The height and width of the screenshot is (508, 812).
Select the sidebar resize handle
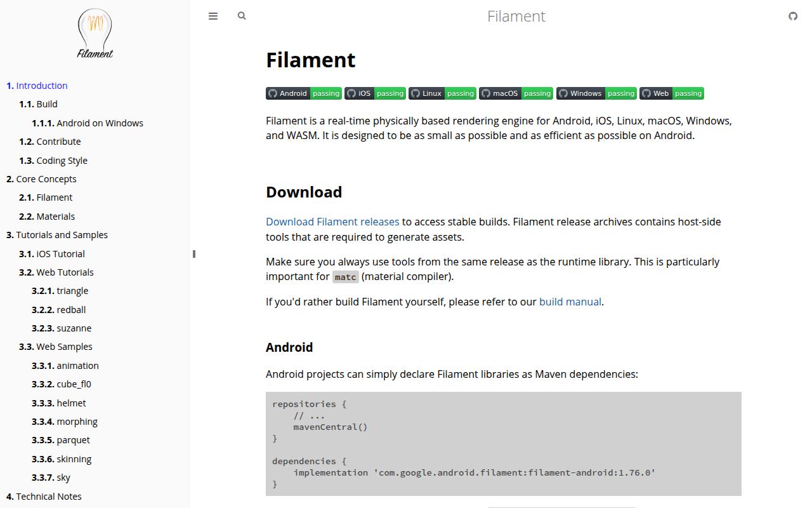click(x=194, y=254)
